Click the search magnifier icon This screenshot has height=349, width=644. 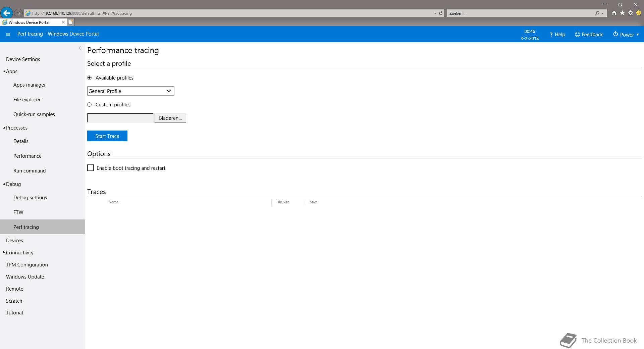pos(597,13)
